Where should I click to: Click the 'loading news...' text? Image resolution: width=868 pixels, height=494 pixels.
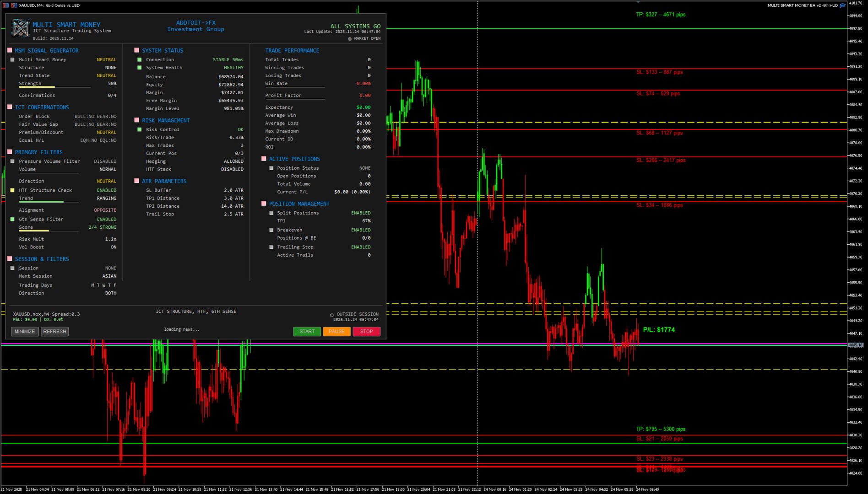coord(182,329)
